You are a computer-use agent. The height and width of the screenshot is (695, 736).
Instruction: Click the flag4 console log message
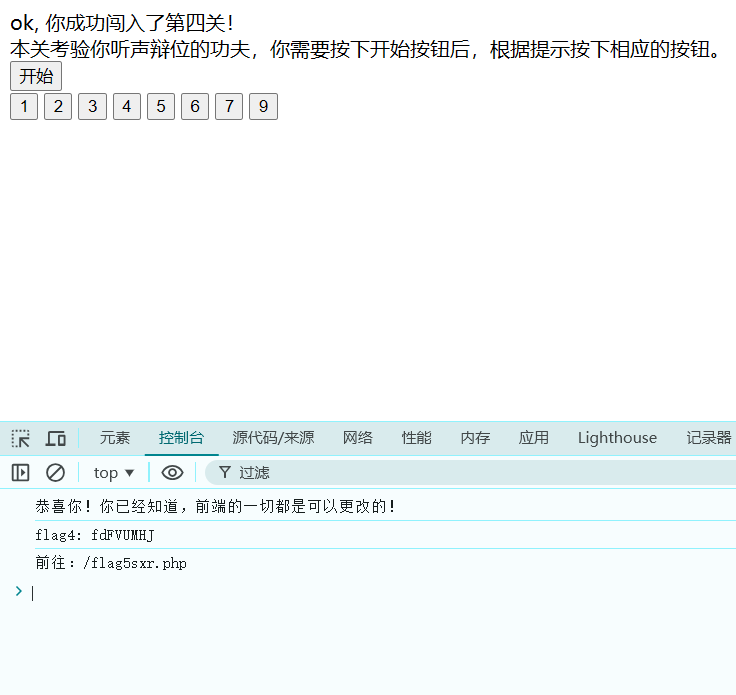95,535
